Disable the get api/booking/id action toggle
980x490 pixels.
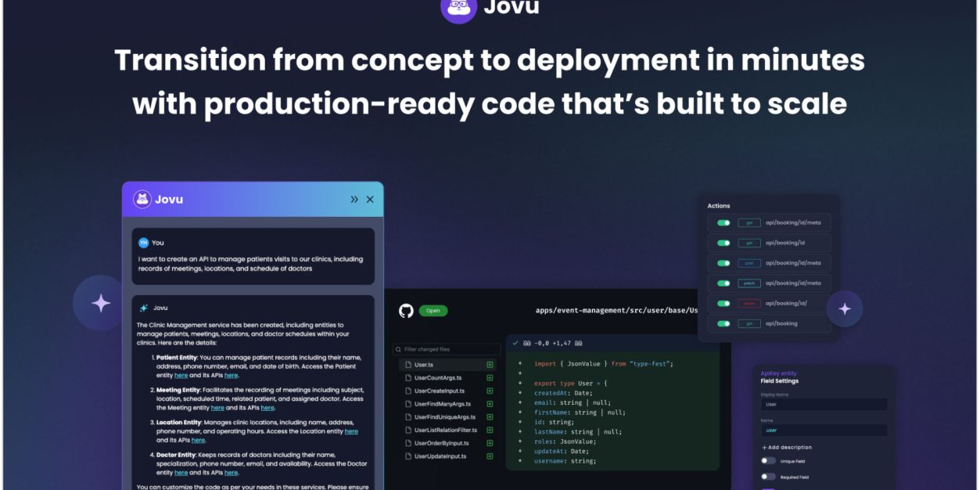point(724,243)
